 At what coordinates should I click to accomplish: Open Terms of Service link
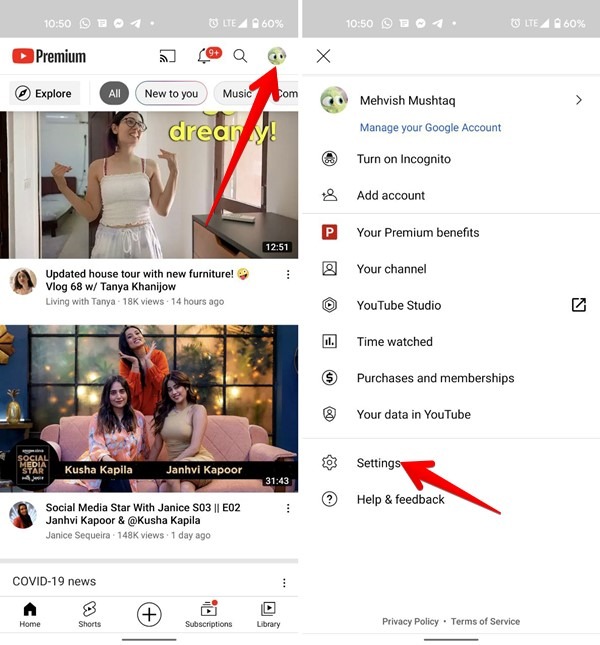[485, 622]
